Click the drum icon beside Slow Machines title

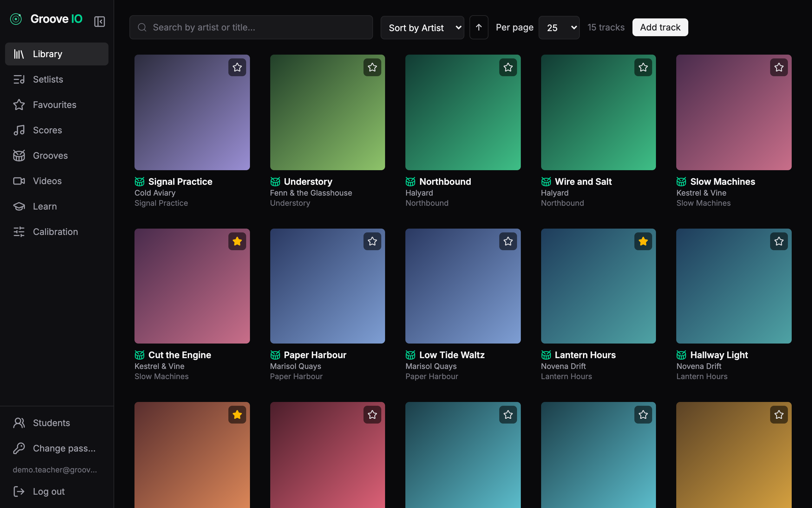681,182
